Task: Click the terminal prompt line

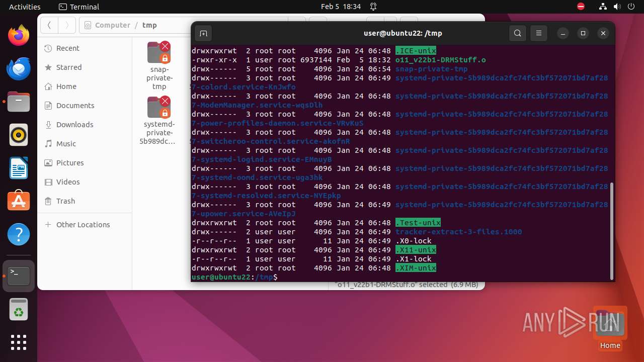Action: point(234,277)
